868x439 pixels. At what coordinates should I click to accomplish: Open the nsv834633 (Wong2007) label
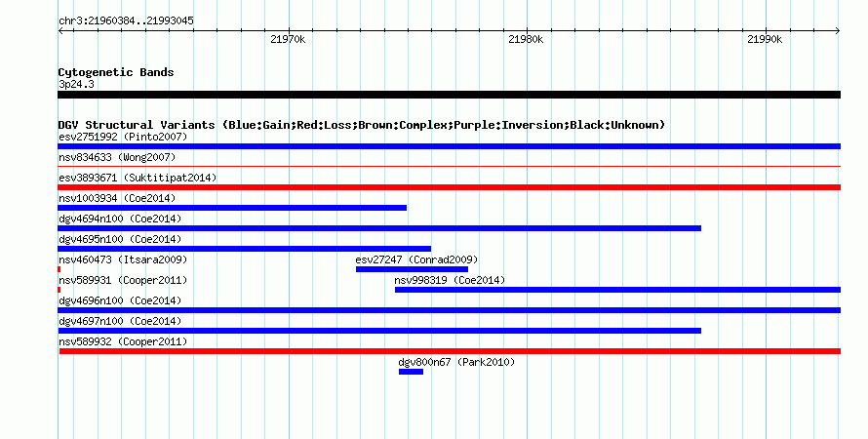point(117,157)
